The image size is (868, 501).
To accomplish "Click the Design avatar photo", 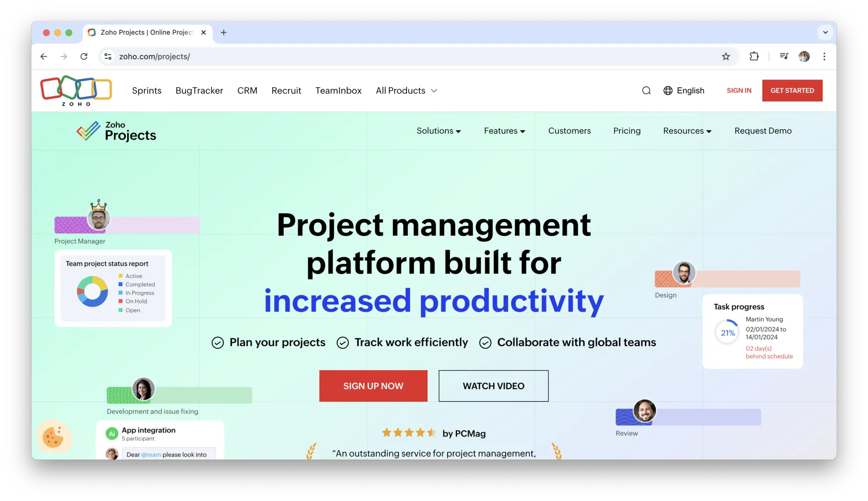I will [x=684, y=273].
